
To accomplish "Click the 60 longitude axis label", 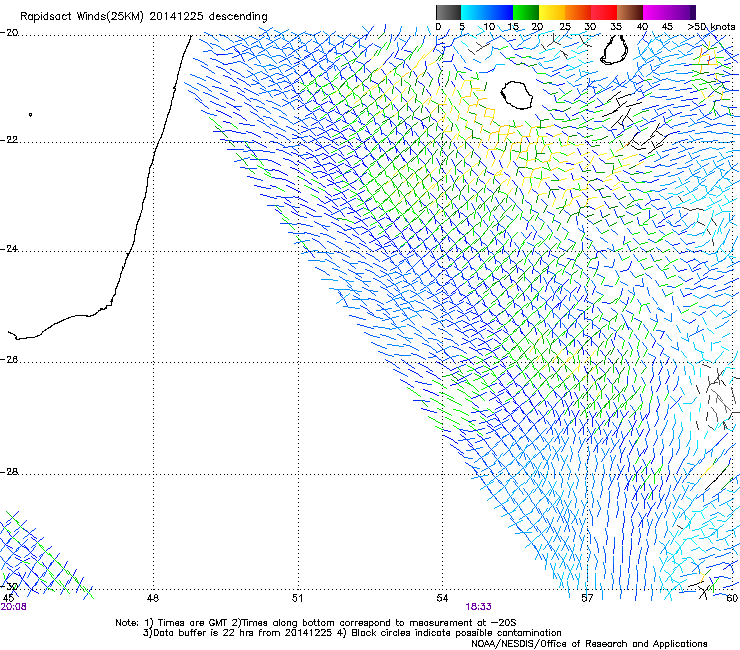I will 732,599.
